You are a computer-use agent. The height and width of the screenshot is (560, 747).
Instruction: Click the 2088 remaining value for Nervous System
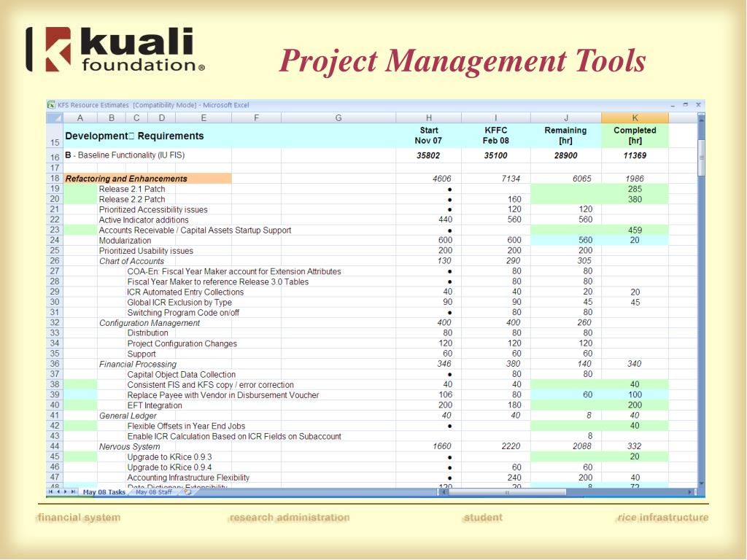tap(582, 447)
